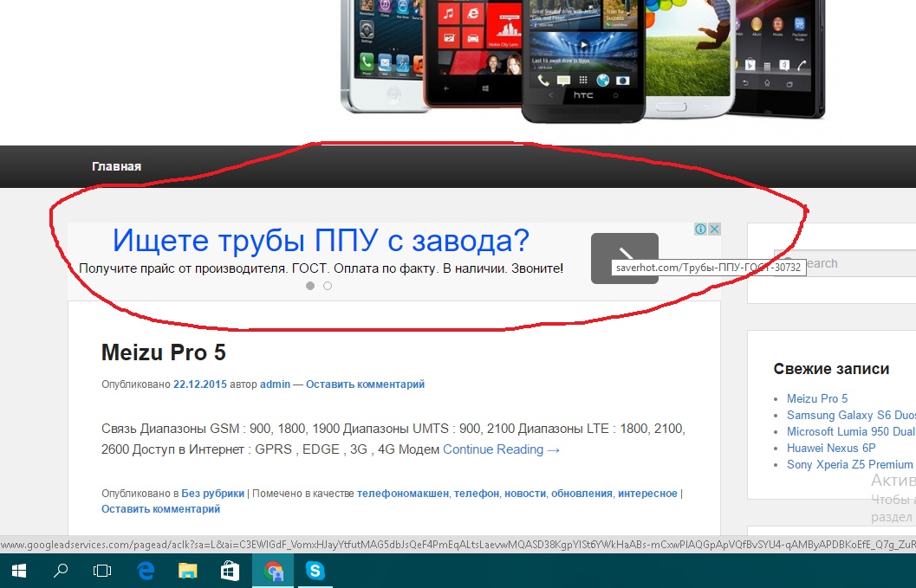Open the новости tag
The height and width of the screenshot is (588, 916).
click(x=525, y=494)
